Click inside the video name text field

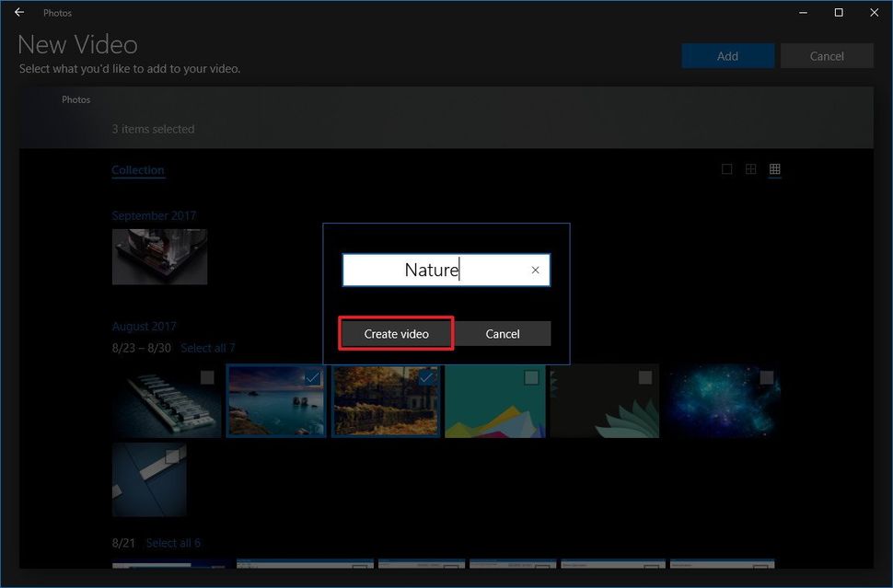pyautogui.click(x=431, y=270)
